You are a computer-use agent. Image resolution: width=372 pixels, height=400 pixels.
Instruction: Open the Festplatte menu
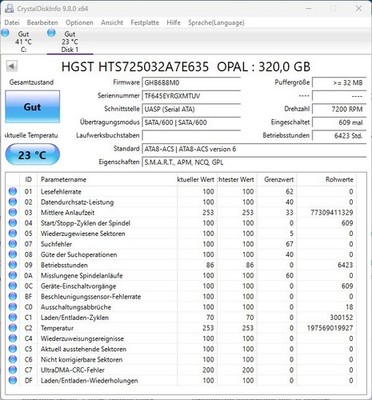[x=145, y=23]
